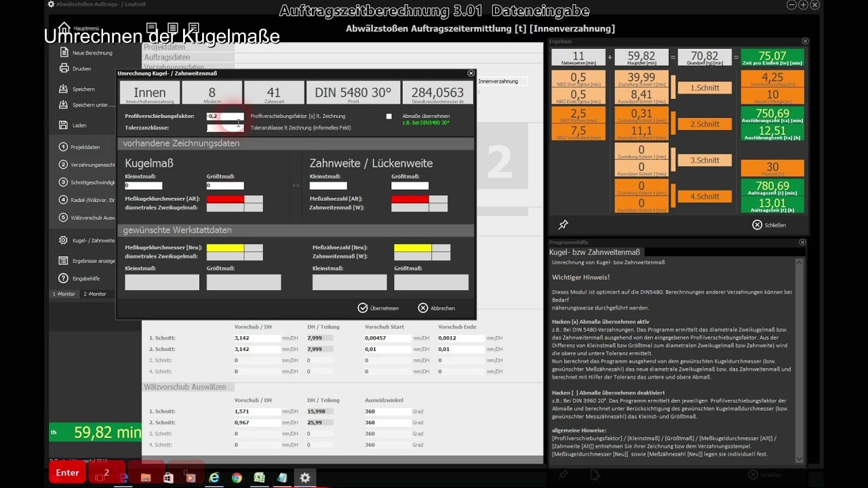Open step 3 Schnittgeschwindigkeit circle icon

coord(64,182)
